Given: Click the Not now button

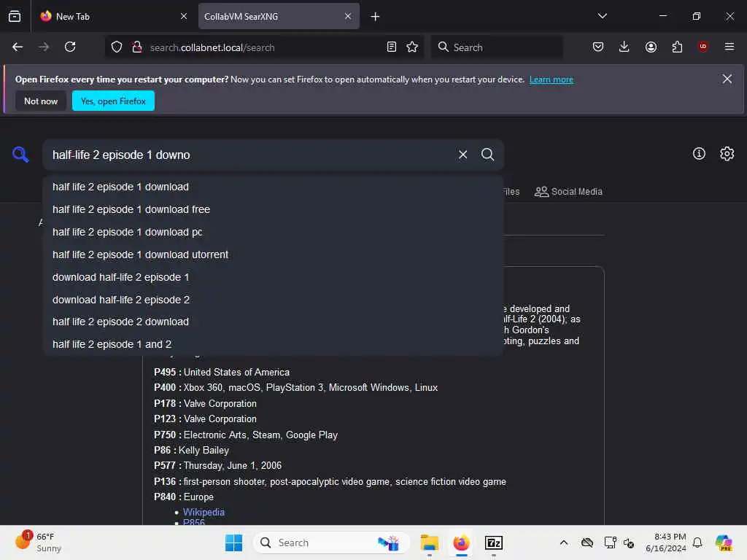Looking at the screenshot, I should [41, 101].
